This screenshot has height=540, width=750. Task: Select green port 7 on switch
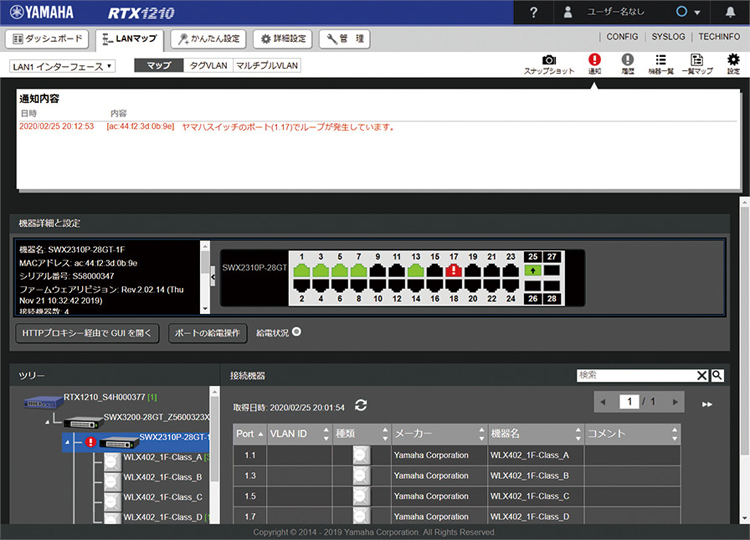click(x=359, y=271)
